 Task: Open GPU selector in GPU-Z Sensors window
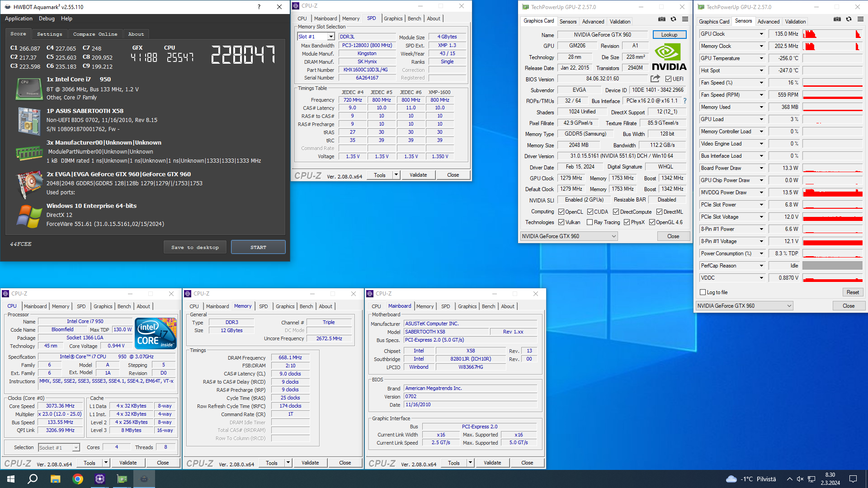[744, 306]
